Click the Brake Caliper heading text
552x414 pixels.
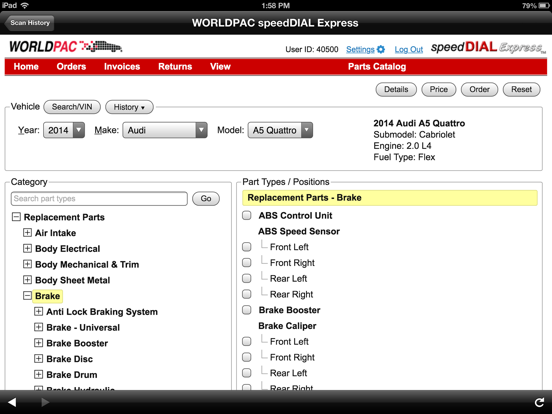[287, 326]
